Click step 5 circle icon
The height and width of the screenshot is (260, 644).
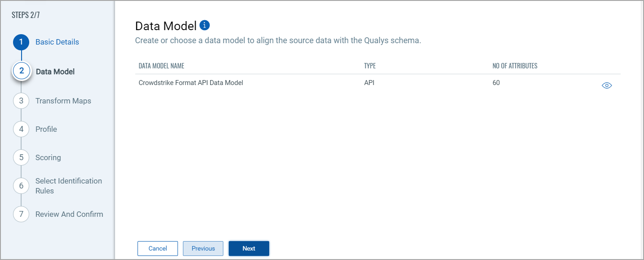click(x=21, y=157)
